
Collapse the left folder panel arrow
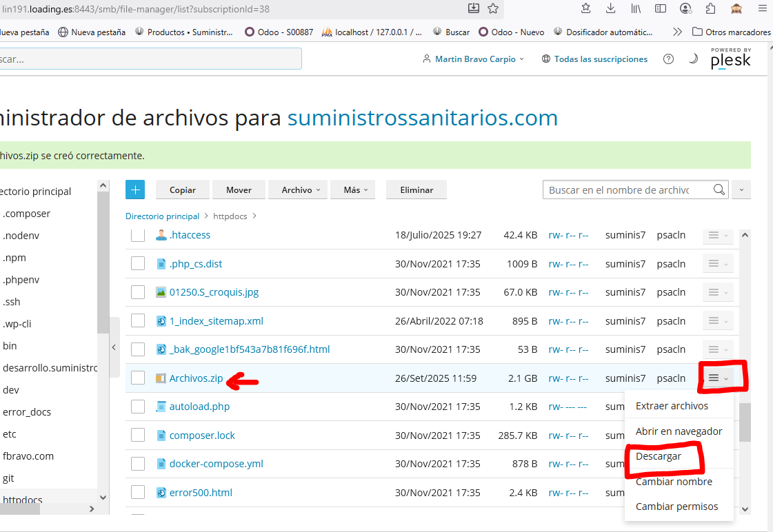pos(114,347)
